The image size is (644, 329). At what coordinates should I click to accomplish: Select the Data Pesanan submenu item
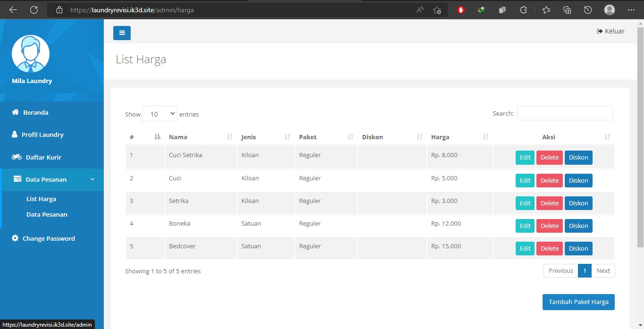coord(47,214)
